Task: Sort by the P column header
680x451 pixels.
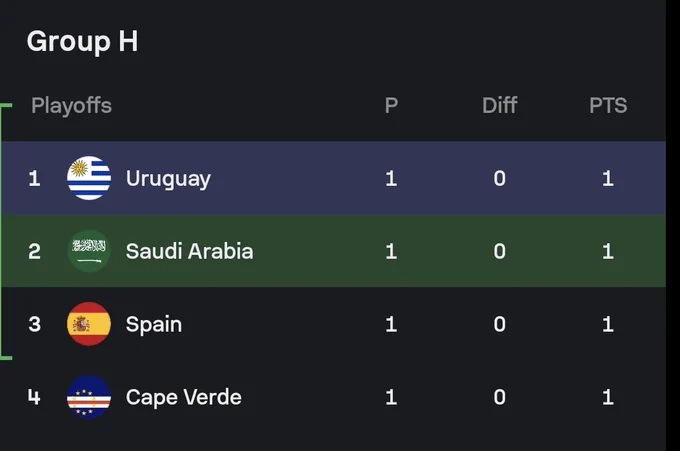Action: pyautogui.click(x=391, y=105)
